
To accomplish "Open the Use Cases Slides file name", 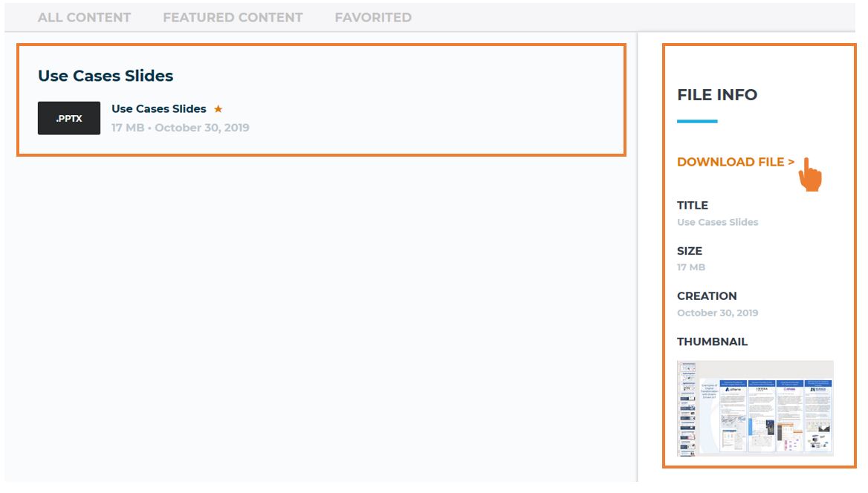I will 159,109.
